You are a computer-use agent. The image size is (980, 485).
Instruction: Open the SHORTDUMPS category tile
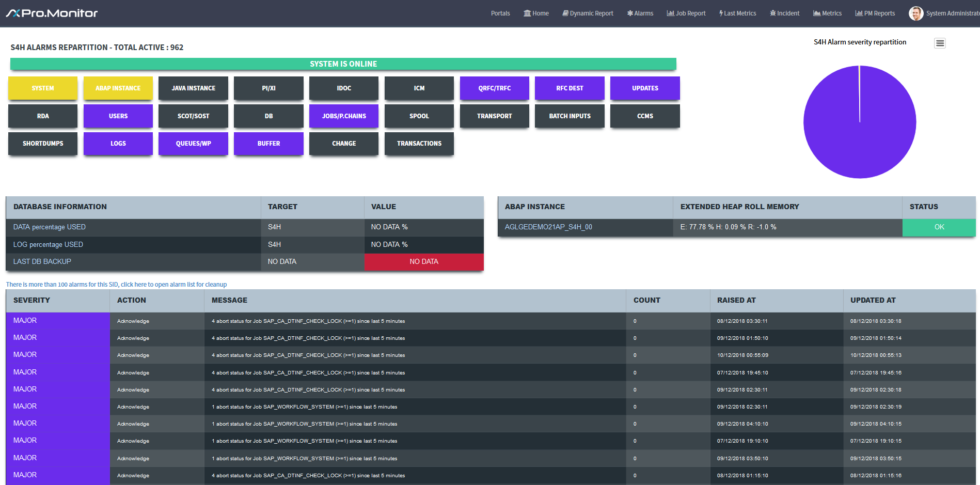coord(43,144)
